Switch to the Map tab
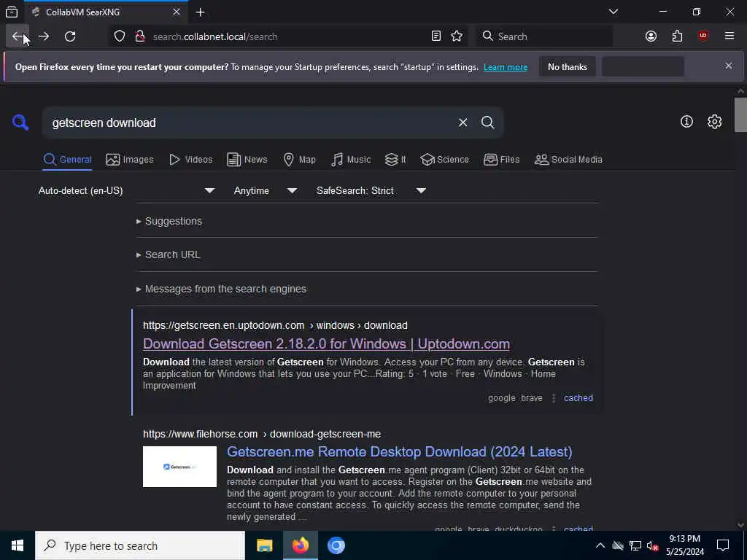Viewport: 747px width, 560px height. point(299,160)
